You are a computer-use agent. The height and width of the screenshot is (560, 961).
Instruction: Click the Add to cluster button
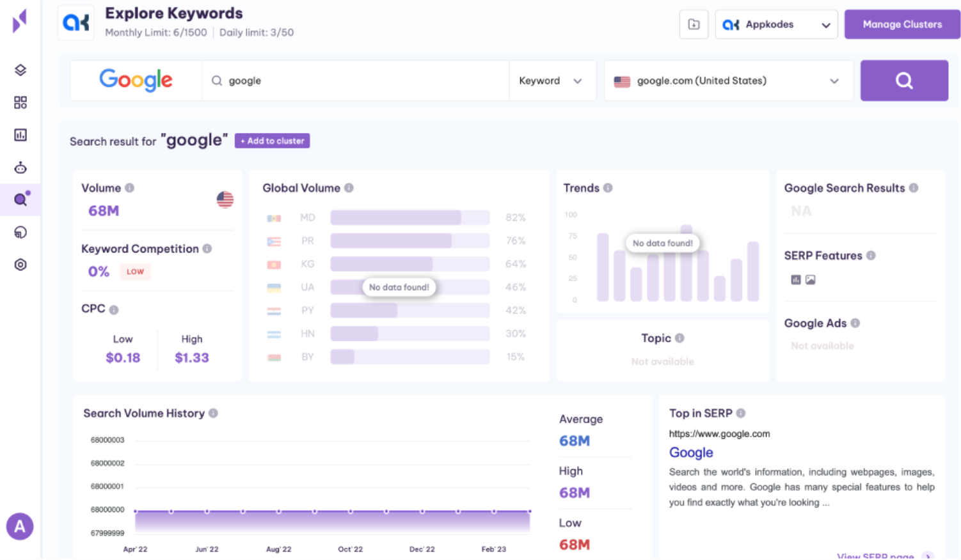click(x=273, y=141)
